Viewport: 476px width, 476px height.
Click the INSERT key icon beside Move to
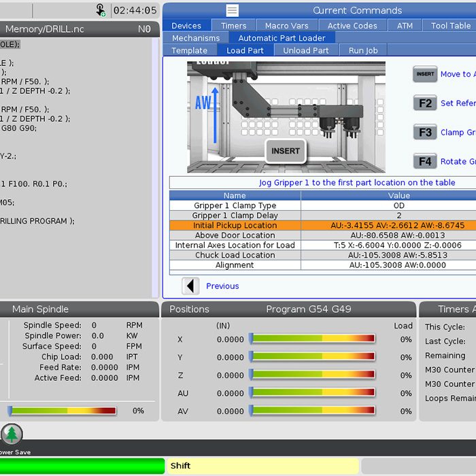coord(425,74)
